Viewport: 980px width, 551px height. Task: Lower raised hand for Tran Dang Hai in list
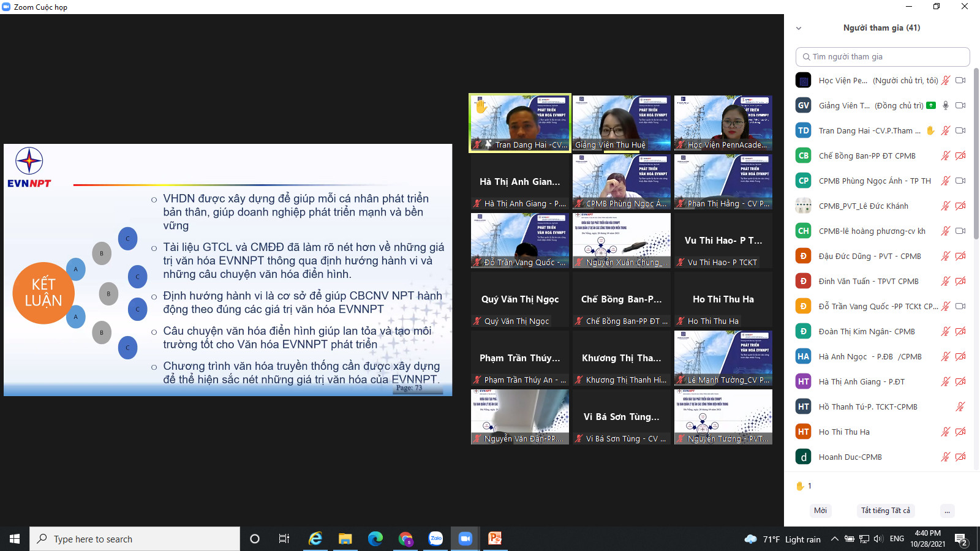930,130
